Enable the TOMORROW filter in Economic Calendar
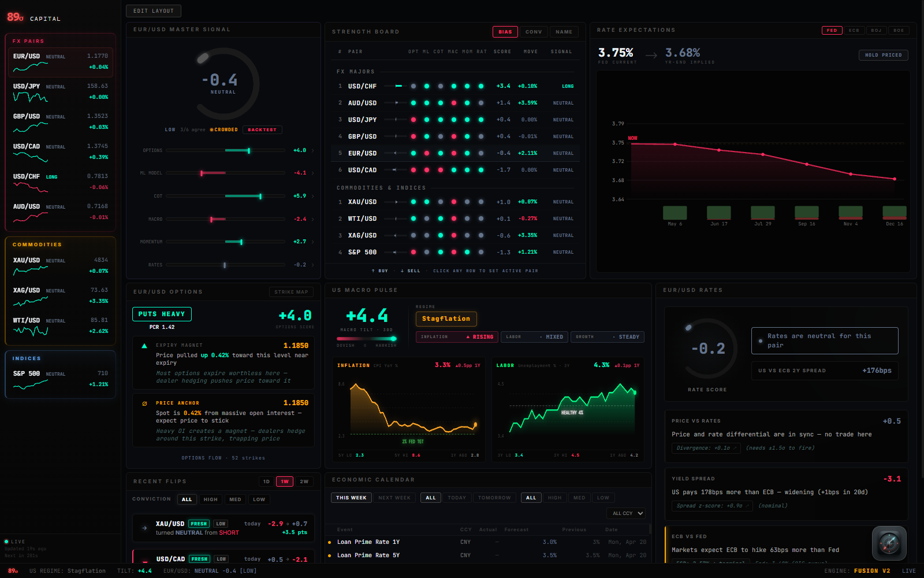Viewport: 924px width, 578px height. coord(494,498)
